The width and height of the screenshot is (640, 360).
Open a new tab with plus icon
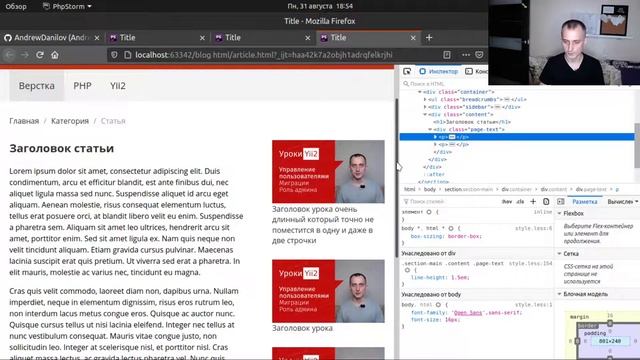429,38
